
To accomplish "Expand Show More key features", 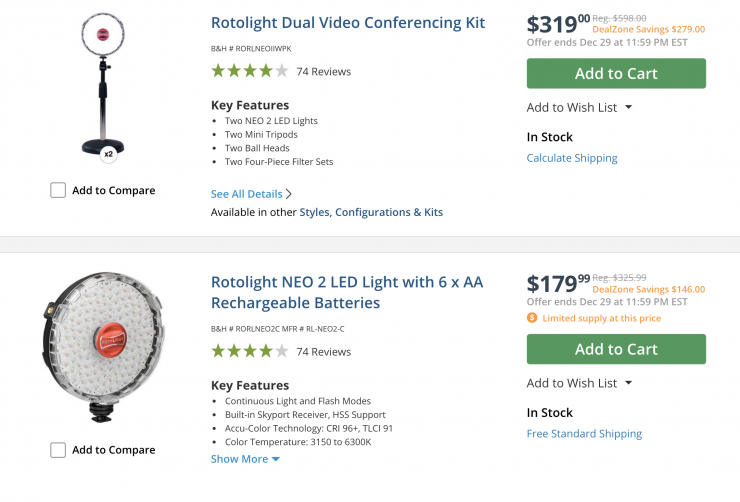I will coord(245,459).
